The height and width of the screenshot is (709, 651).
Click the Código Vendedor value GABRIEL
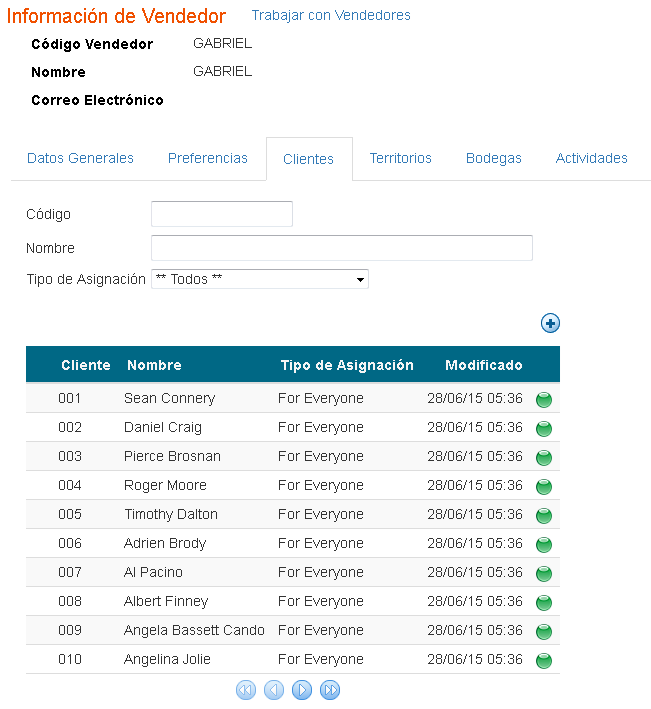tap(222, 43)
